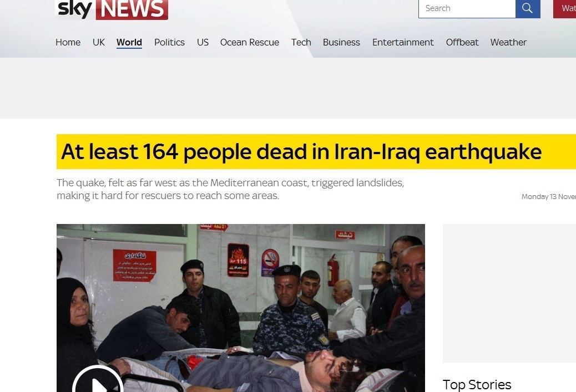Open the Offbeat section

[462, 42]
